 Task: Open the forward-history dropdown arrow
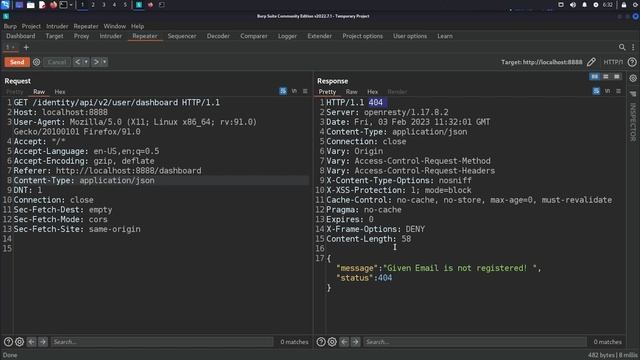coord(104,62)
